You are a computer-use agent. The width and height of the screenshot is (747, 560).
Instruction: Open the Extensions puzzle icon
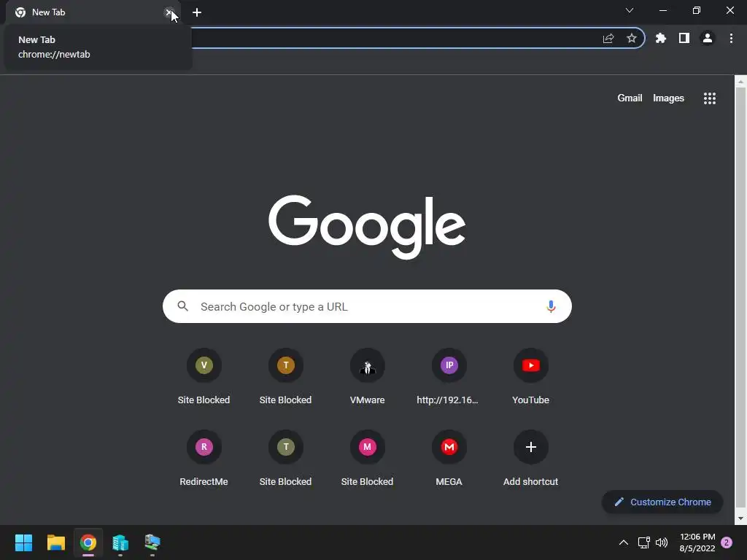(x=660, y=38)
